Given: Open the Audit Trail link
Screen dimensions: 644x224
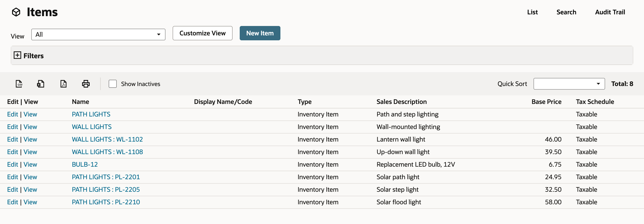Looking at the screenshot, I should [610, 12].
